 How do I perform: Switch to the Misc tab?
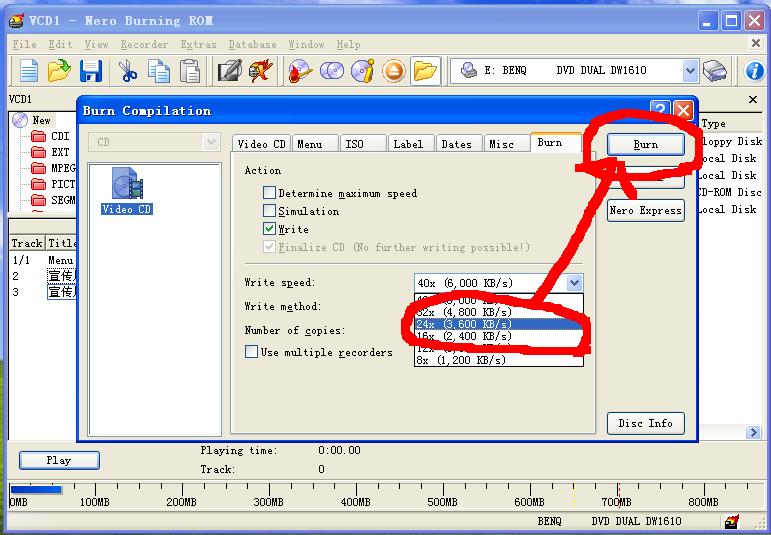pos(506,144)
